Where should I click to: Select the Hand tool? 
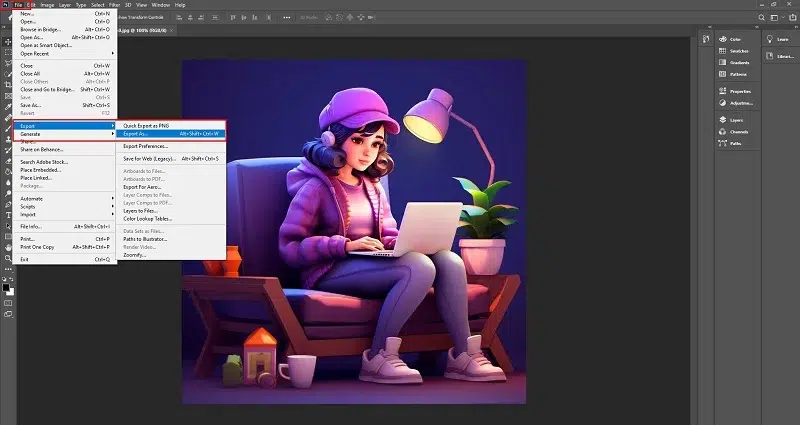(x=8, y=247)
